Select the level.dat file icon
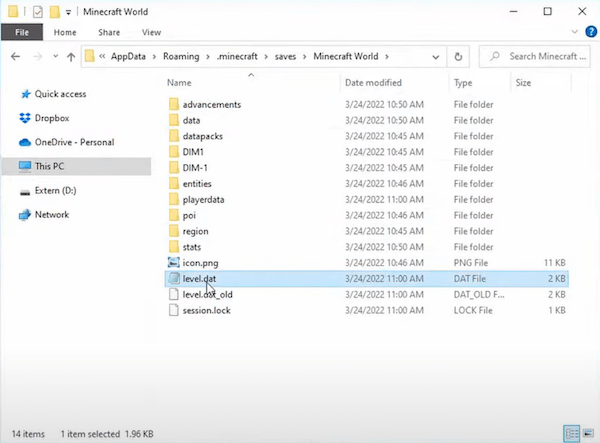 [174, 279]
